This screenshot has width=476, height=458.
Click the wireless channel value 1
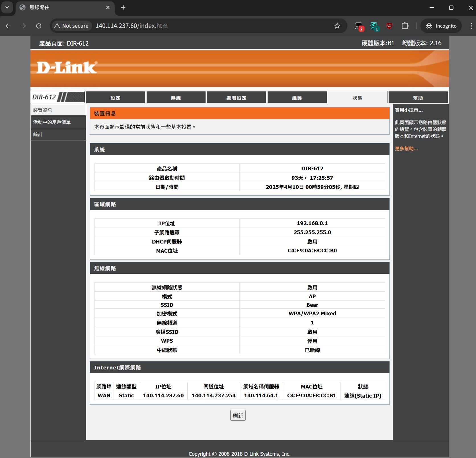click(x=312, y=322)
